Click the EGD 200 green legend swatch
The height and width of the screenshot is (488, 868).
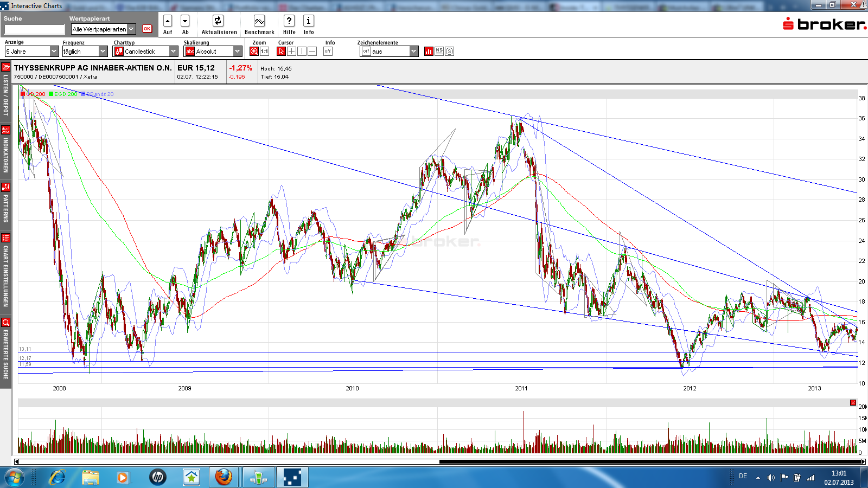(51, 94)
